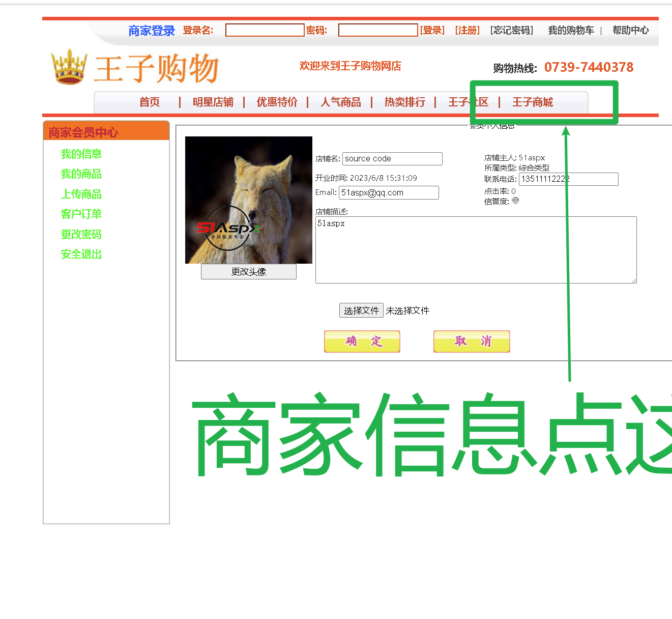Open the 优惠特价 navigation item

click(277, 102)
